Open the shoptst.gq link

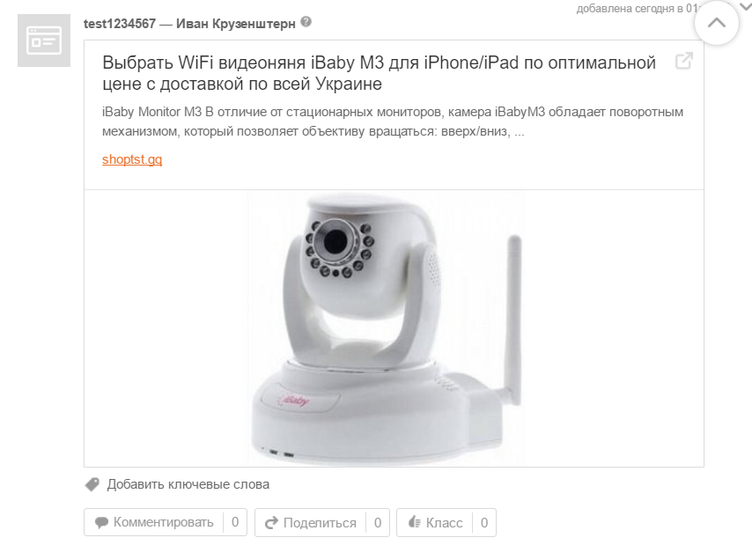click(x=132, y=159)
